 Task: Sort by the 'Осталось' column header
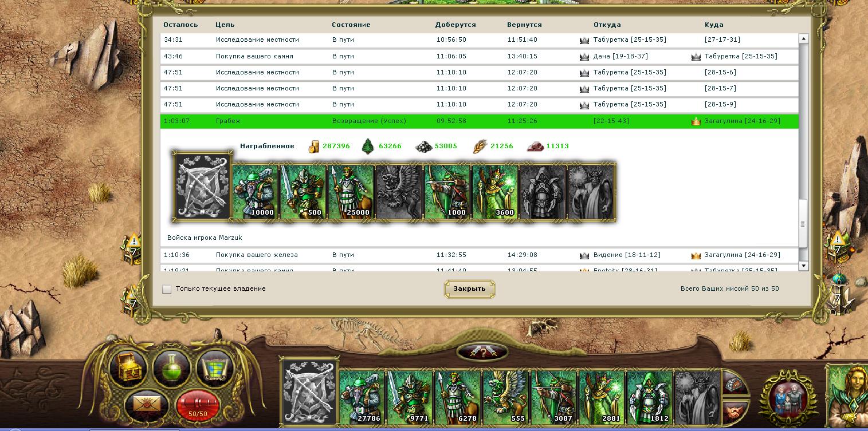(180, 25)
